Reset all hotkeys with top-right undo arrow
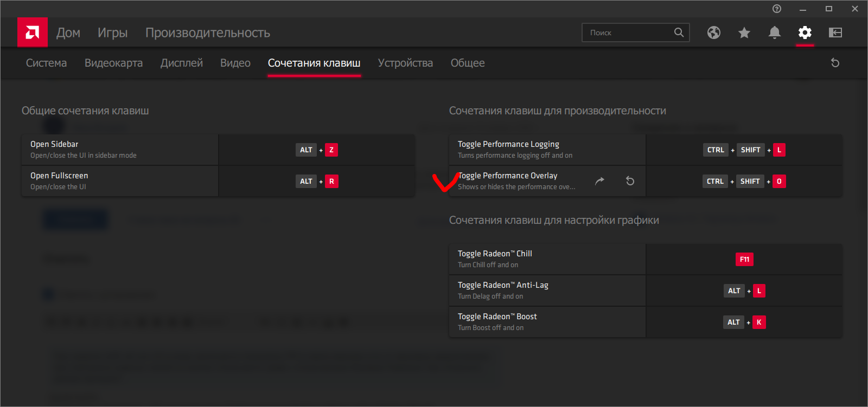This screenshot has height=407, width=868. point(835,63)
